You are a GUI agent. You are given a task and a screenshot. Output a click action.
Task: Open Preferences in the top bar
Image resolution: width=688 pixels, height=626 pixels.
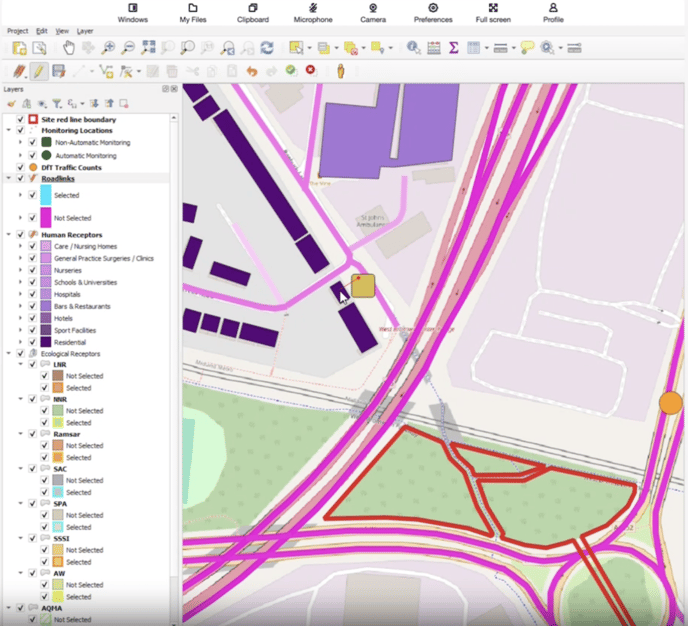[432, 12]
